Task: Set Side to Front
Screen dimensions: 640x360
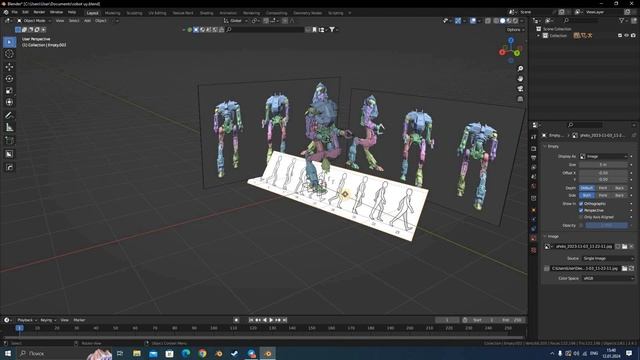Action: (x=603, y=196)
